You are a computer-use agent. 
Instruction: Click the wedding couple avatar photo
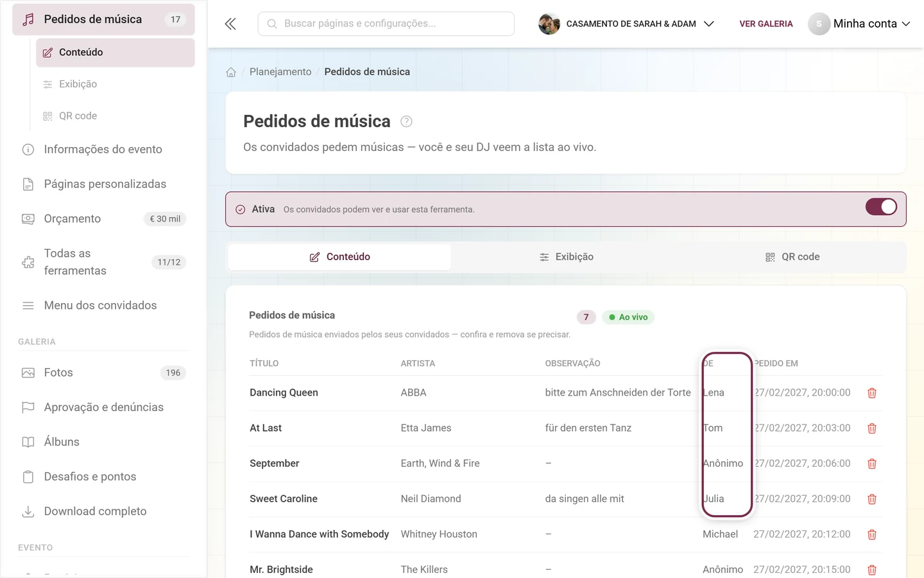tap(549, 24)
